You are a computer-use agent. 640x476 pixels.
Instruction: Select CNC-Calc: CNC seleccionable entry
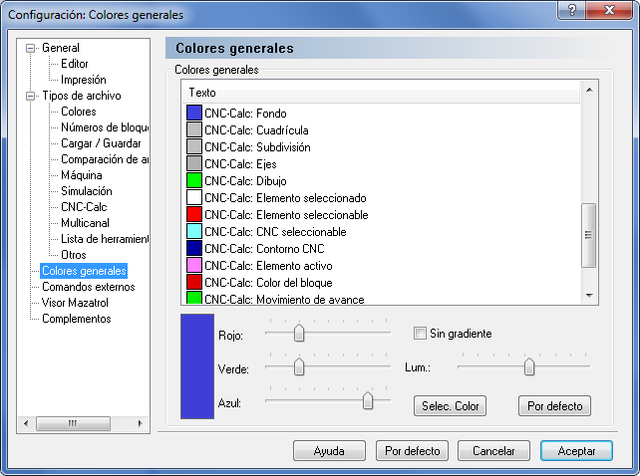click(275, 232)
